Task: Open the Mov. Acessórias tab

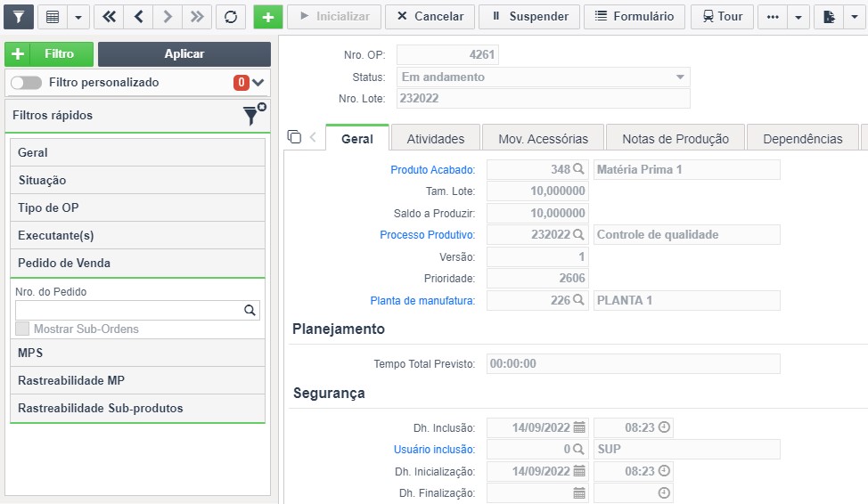Action: (543, 139)
